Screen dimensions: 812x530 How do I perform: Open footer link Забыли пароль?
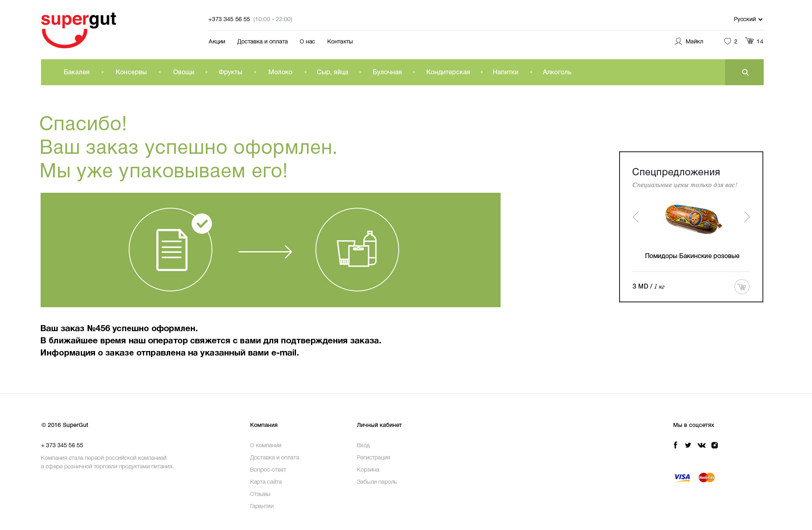(x=377, y=482)
